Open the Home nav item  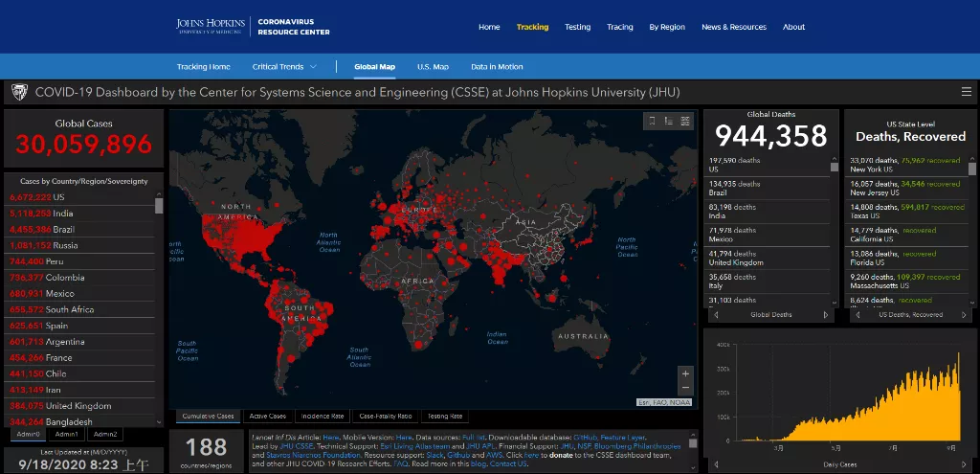(x=489, y=27)
